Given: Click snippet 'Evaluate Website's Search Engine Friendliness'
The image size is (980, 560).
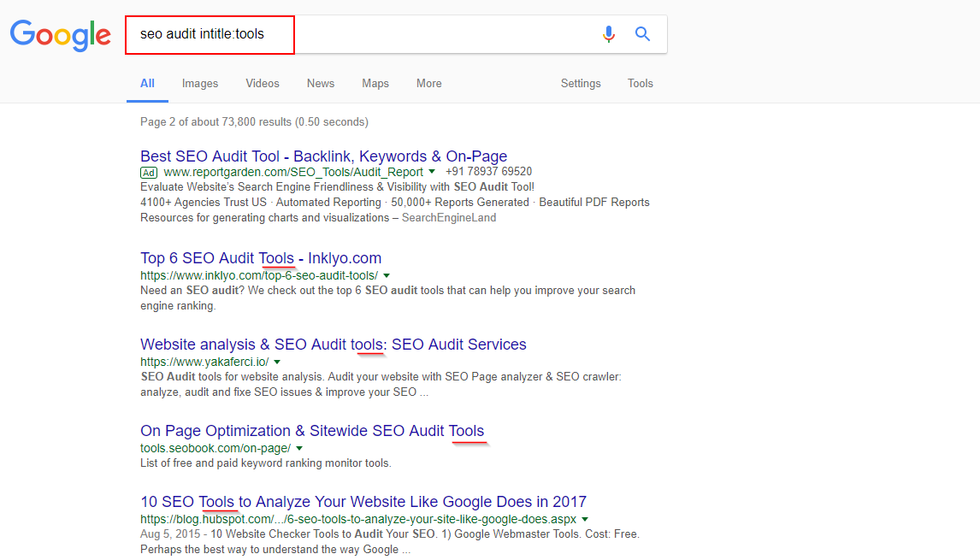Looking at the screenshot, I should pyautogui.click(x=338, y=187).
